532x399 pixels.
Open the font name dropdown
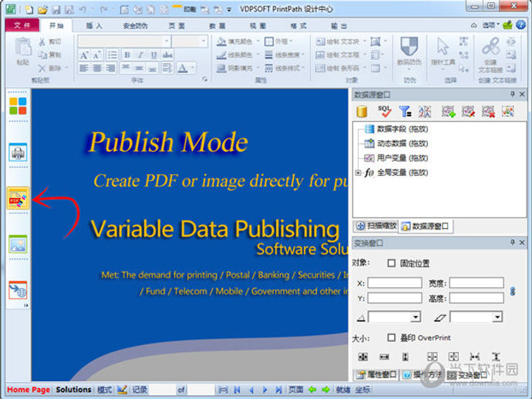[x=167, y=41]
